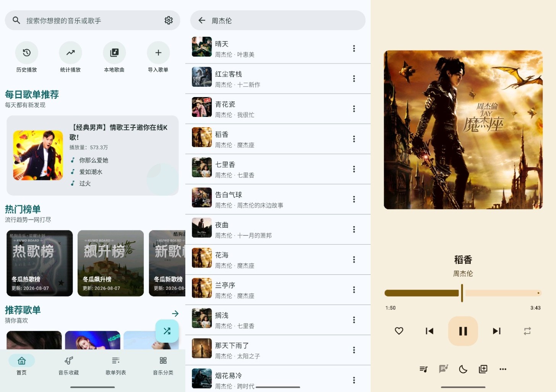Open the 冬瓜热歌榜 chart card
The image size is (556, 392).
coord(40,263)
